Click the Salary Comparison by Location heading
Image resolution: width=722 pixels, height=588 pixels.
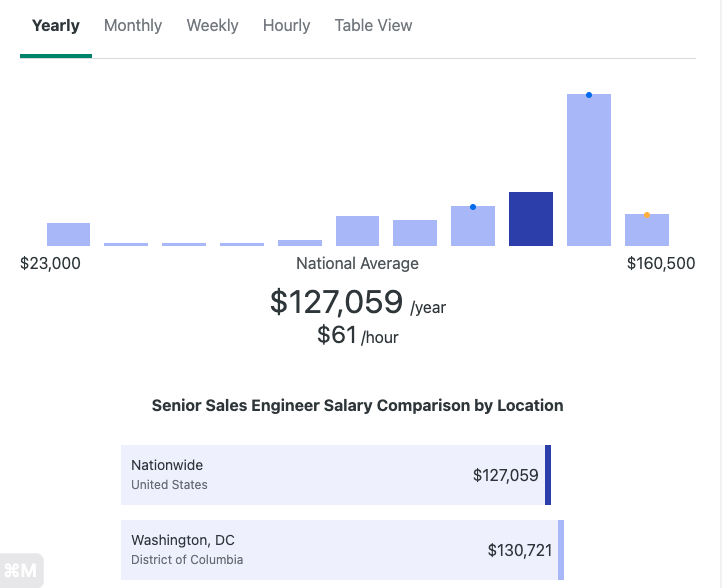pos(357,405)
